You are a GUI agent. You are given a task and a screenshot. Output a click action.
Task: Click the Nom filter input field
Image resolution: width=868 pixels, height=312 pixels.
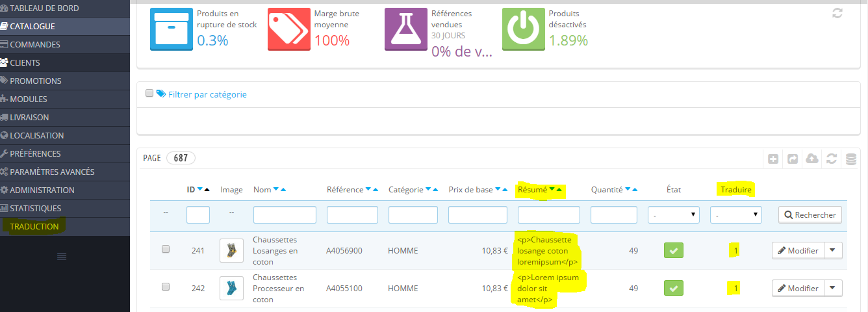(x=285, y=214)
